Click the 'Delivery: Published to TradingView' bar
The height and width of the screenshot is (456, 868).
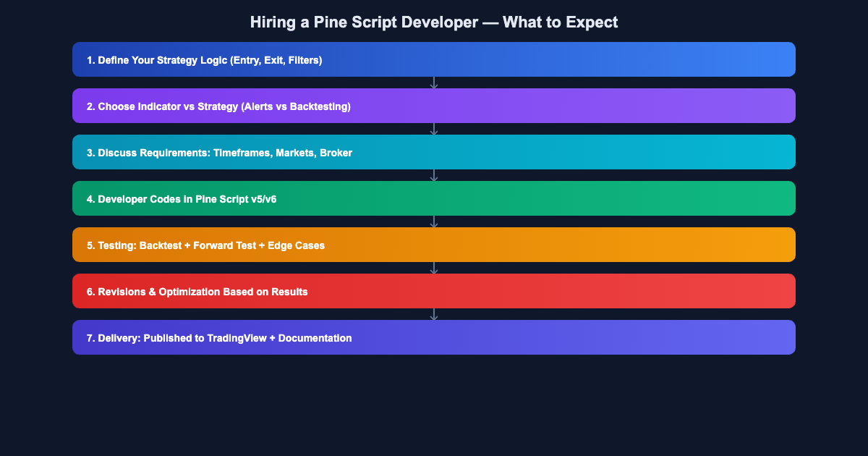click(434, 337)
